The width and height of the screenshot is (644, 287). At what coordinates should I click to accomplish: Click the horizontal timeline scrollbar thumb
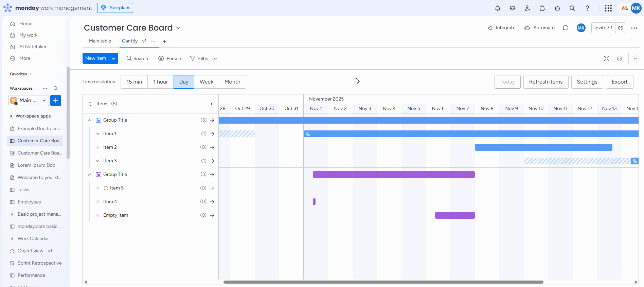383,282
